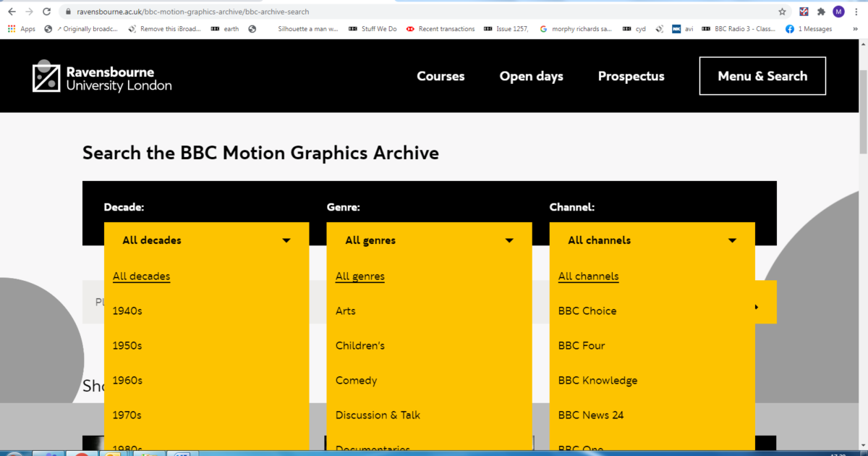Bookmark this page via the star icon
Image resolution: width=868 pixels, height=456 pixels.
click(x=782, y=12)
